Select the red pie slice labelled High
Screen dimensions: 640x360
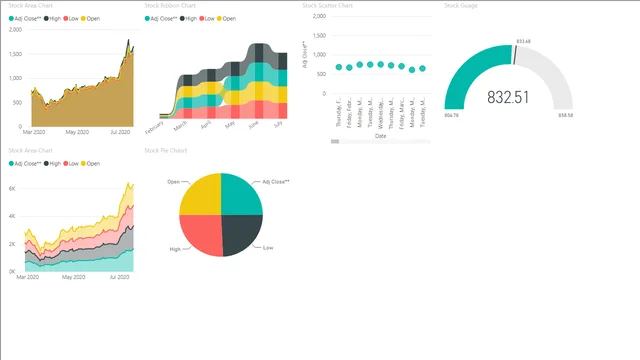click(203, 233)
